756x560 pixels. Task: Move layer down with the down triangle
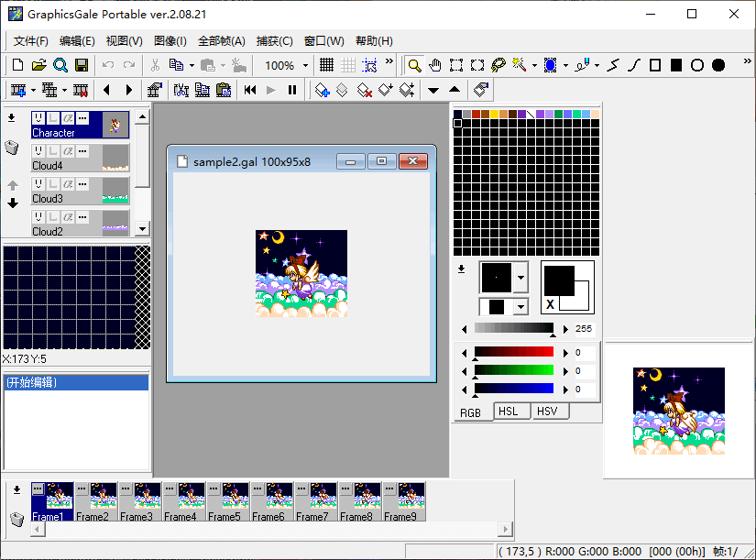[x=433, y=90]
